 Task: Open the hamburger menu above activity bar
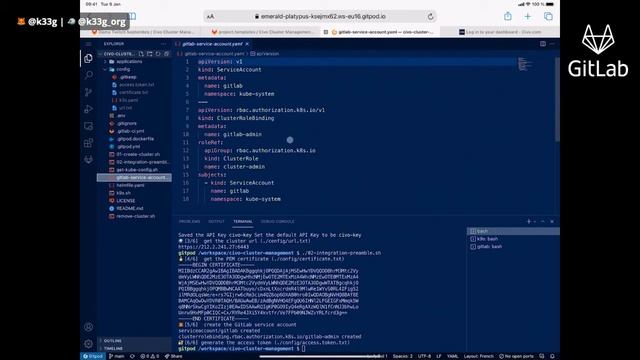tap(88, 44)
